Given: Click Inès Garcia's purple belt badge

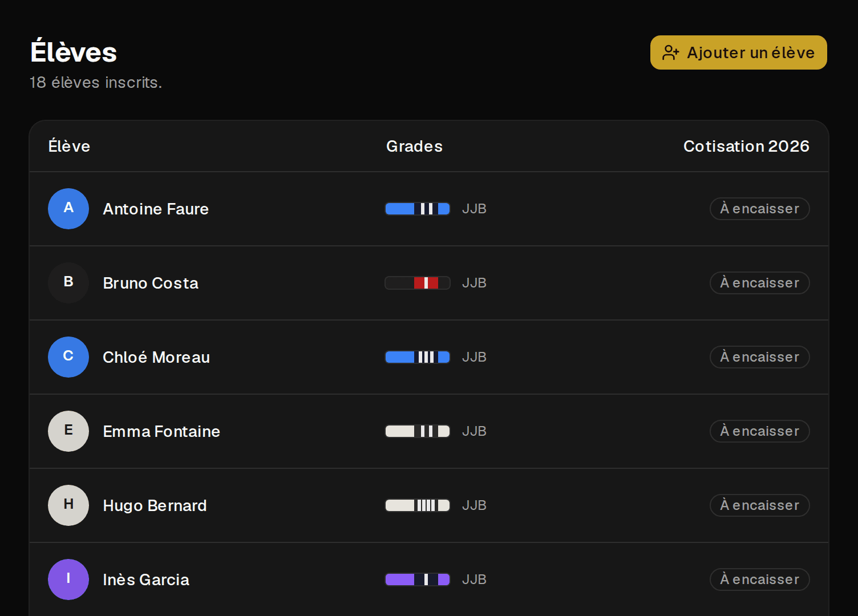Looking at the screenshot, I should (418, 579).
